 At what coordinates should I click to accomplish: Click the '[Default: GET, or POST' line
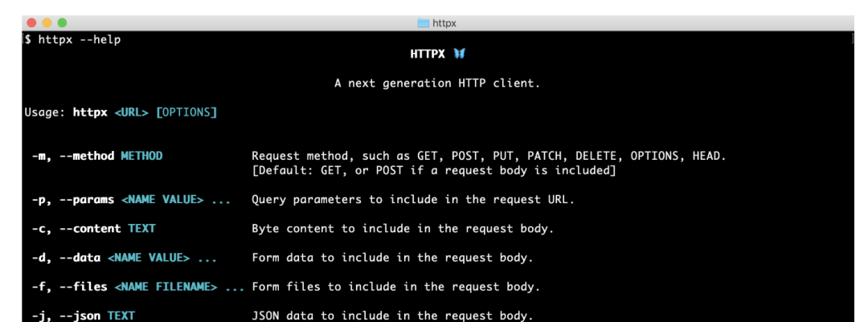click(x=434, y=170)
